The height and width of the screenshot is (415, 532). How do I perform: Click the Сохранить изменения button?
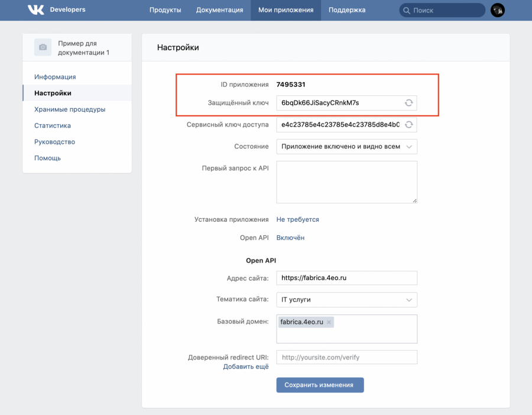coord(320,385)
